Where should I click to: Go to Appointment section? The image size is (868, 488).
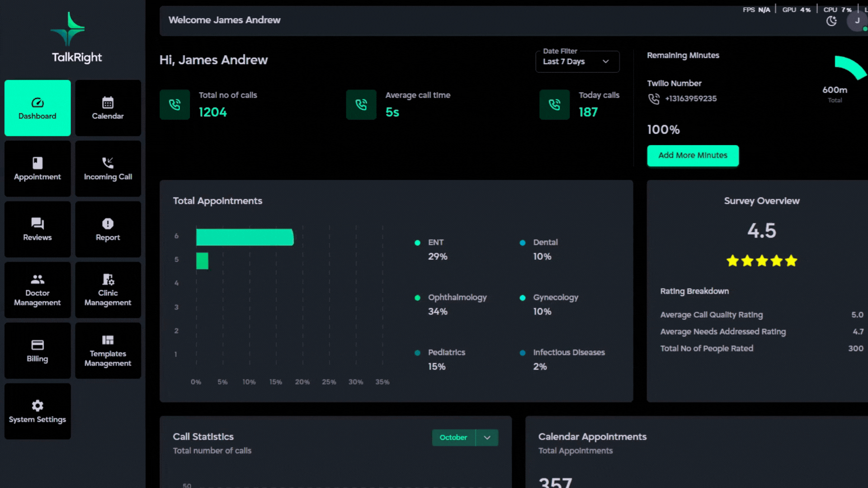point(38,169)
